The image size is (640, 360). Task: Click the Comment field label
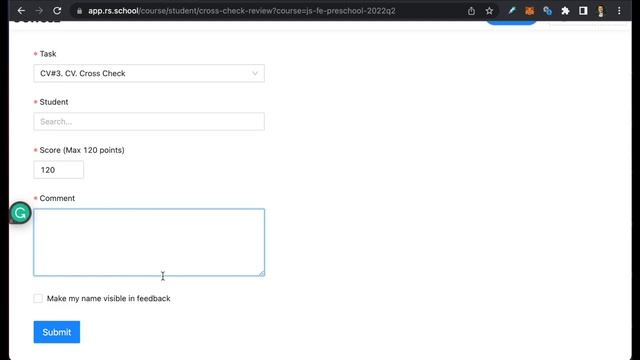pyautogui.click(x=57, y=198)
